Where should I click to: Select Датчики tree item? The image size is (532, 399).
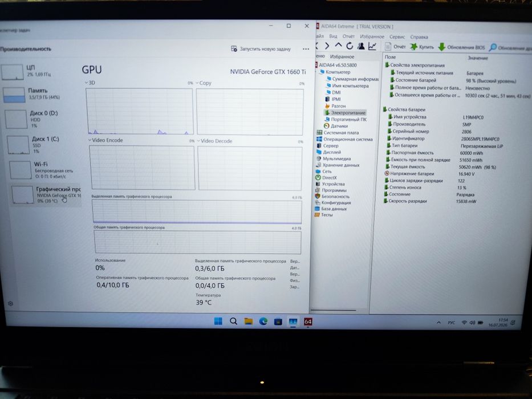point(336,126)
